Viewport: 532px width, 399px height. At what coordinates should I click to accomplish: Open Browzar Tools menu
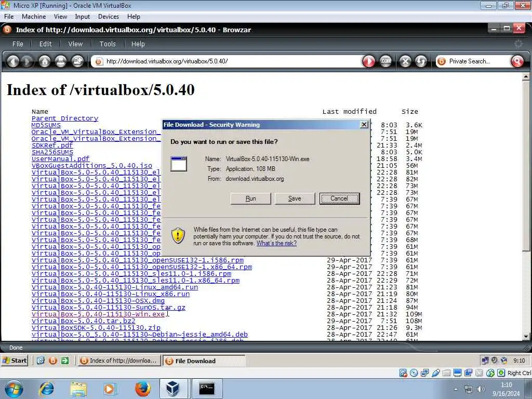tap(108, 44)
